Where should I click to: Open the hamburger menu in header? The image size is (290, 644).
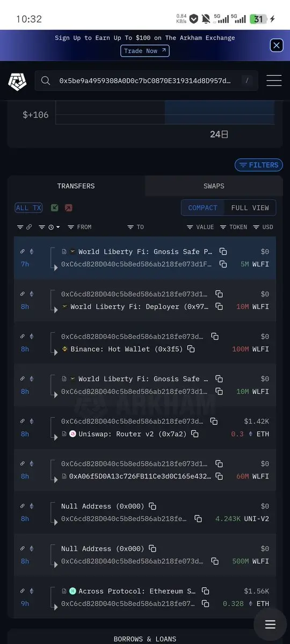pyautogui.click(x=273, y=81)
